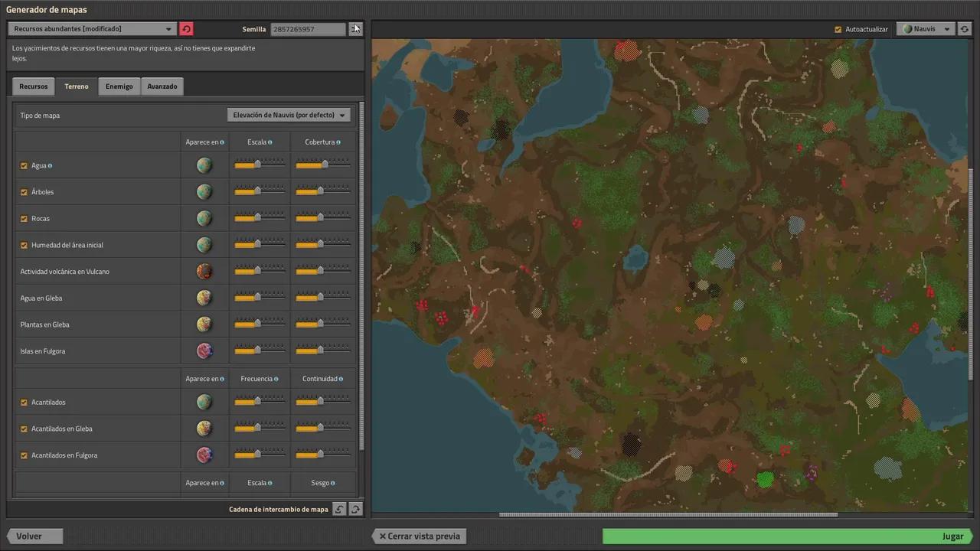Click Nauvis planet icon in Agua row
Image resolution: width=980 pixels, height=551 pixels.
tap(204, 165)
